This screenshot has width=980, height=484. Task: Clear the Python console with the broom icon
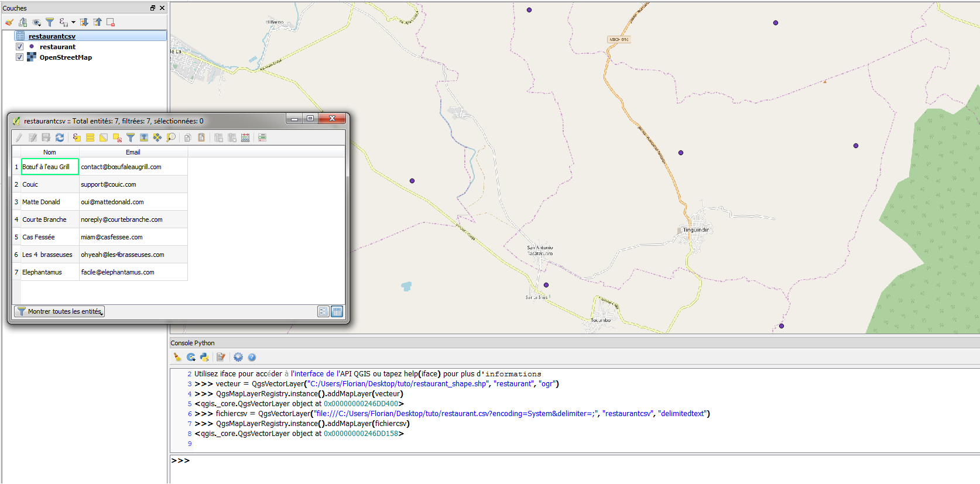click(177, 357)
